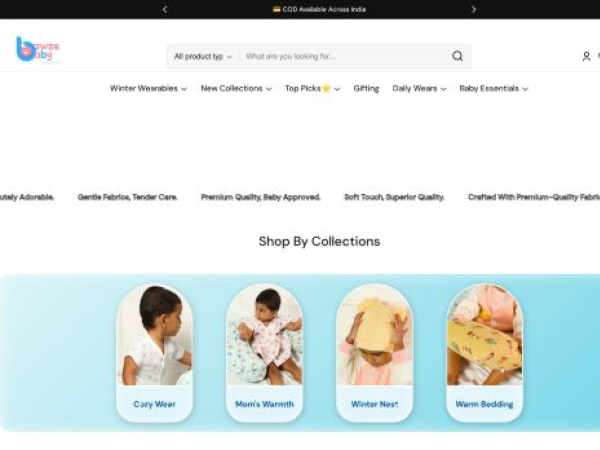Open the All product type dropdown

[203, 57]
